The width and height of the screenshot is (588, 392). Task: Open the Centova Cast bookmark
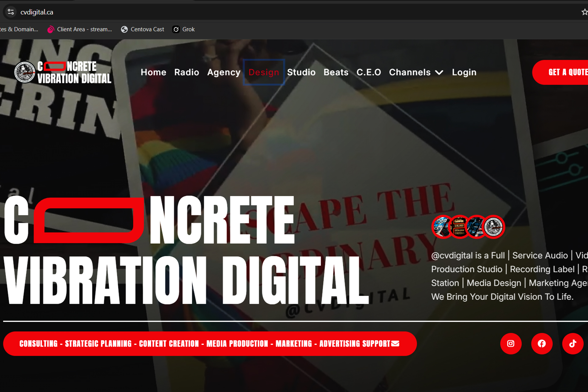(143, 29)
